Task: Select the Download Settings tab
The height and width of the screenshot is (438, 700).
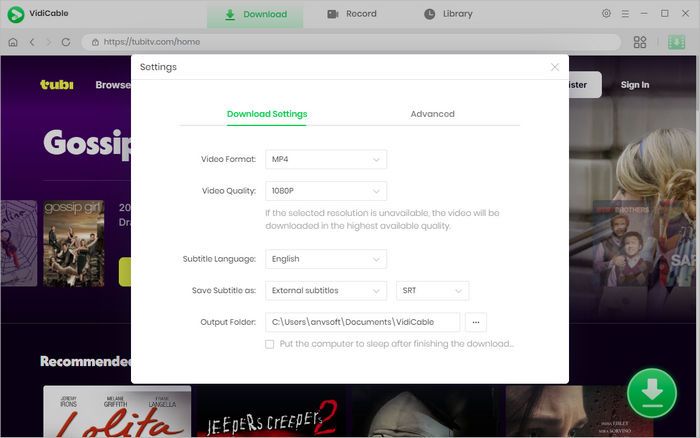Action: coord(267,114)
